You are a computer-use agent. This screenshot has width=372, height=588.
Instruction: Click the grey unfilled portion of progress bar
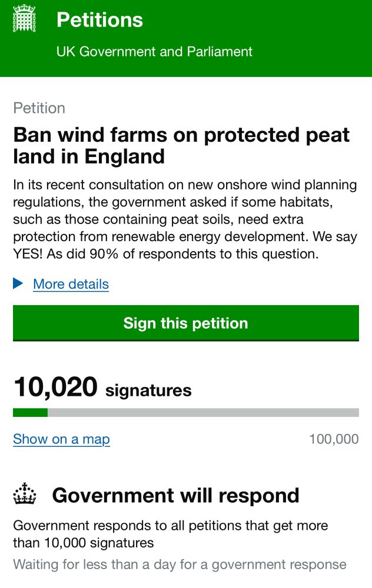tap(203, 413)
